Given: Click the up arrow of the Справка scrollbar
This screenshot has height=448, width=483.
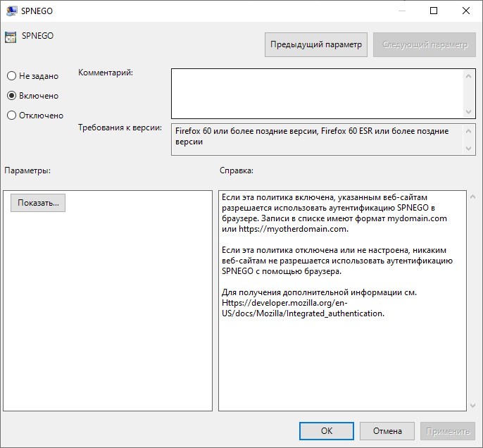Looking at the screenshot, I should click(472, 197).
